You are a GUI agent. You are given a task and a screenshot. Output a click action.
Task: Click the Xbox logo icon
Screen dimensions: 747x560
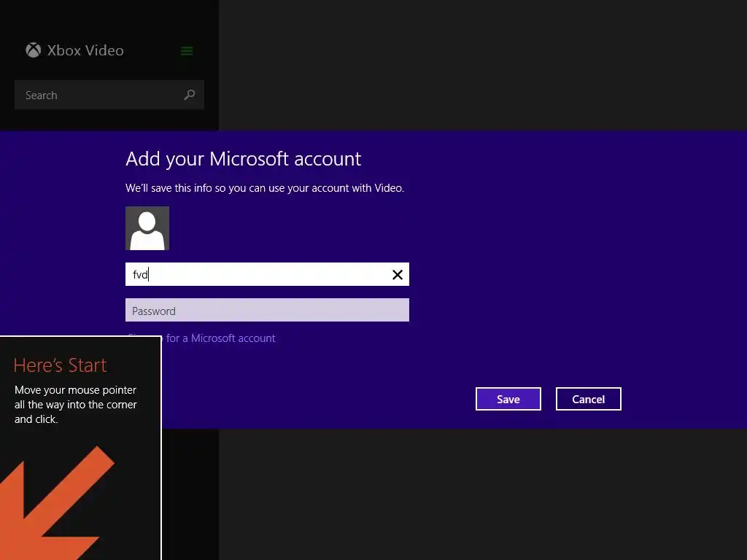34,50
